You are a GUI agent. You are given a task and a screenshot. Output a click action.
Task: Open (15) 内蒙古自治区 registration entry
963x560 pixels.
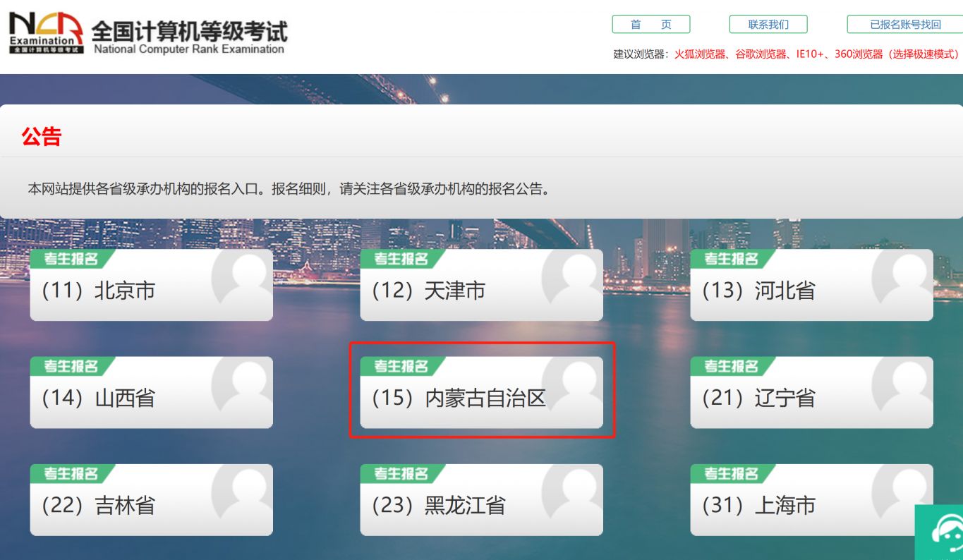pyautogui.click(x=481, y=392)
